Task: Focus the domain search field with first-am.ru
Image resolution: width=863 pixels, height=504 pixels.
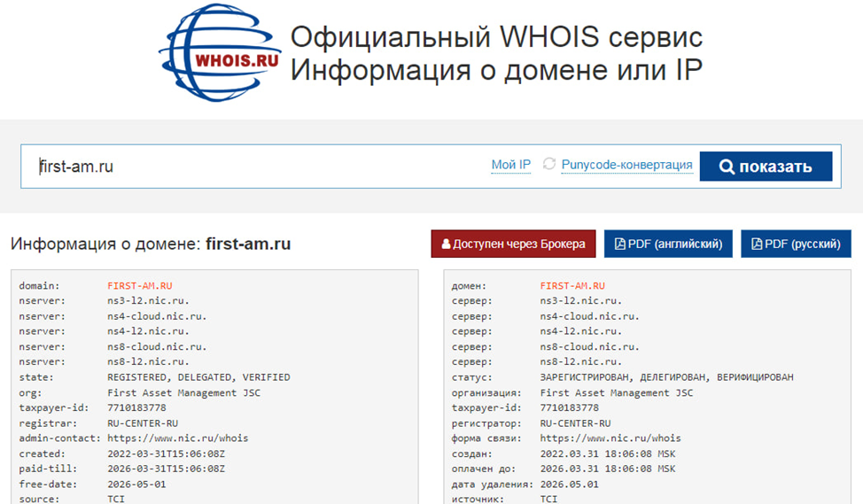Action: pos(257,167)
